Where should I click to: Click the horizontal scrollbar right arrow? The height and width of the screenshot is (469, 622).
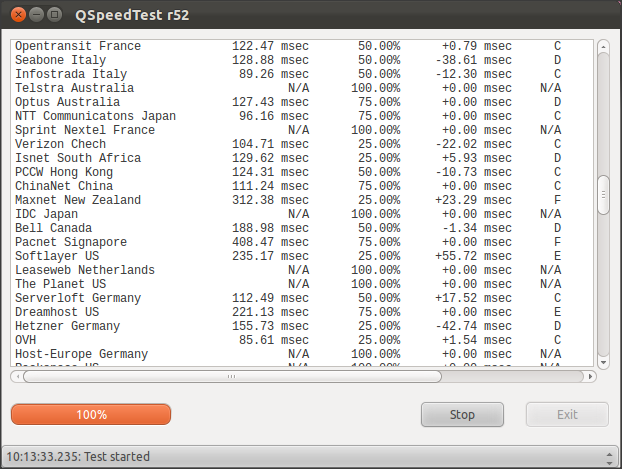click(590, 376)
